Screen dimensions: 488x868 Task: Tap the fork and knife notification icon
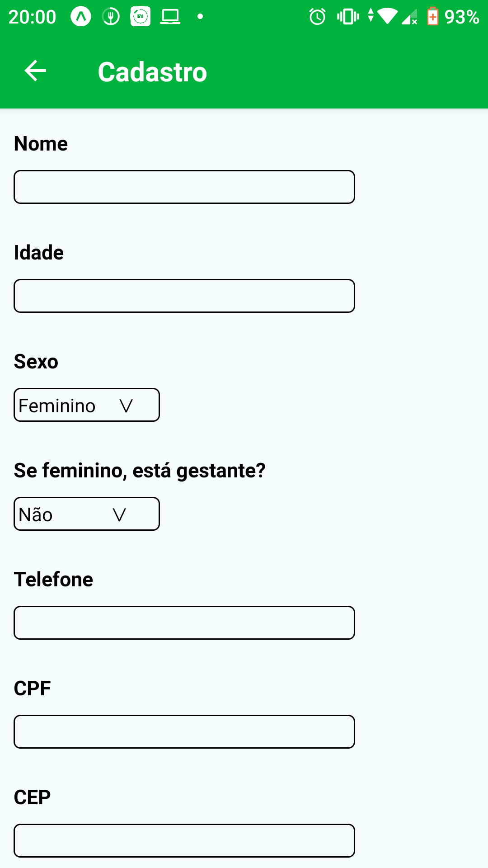[x=111, y=17]
